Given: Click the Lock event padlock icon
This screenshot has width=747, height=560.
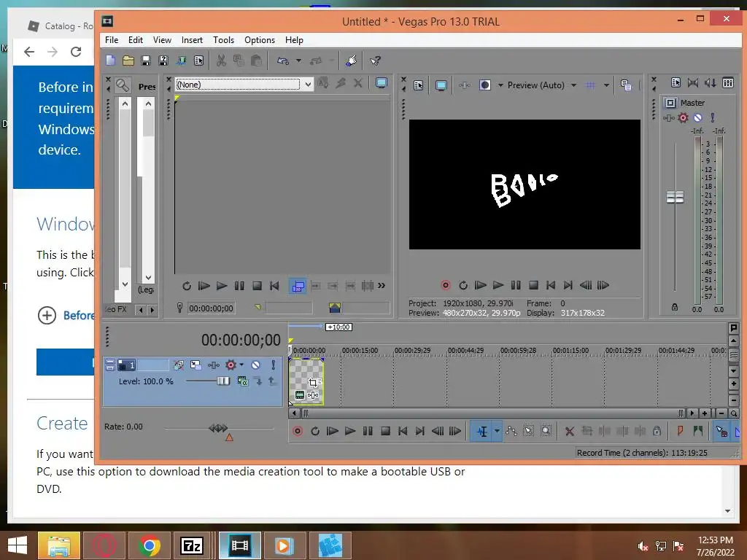Looking at the screenshot, I should click(657, 432).
